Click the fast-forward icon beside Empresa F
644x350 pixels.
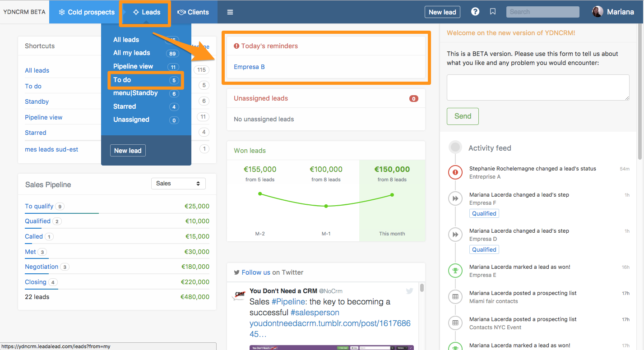[x=455, y=198]
